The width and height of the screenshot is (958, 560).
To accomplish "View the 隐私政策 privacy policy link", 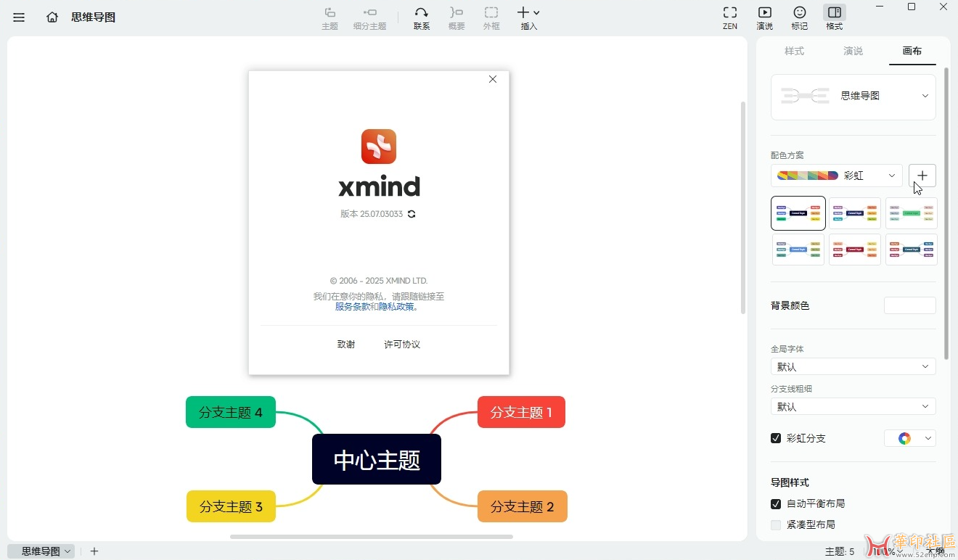I will (x=395, y=306).
